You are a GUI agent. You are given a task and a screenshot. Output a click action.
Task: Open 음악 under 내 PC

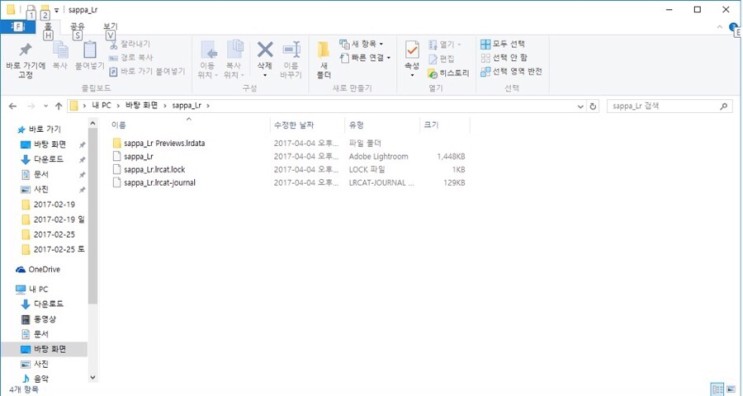[x=41, y=378]
